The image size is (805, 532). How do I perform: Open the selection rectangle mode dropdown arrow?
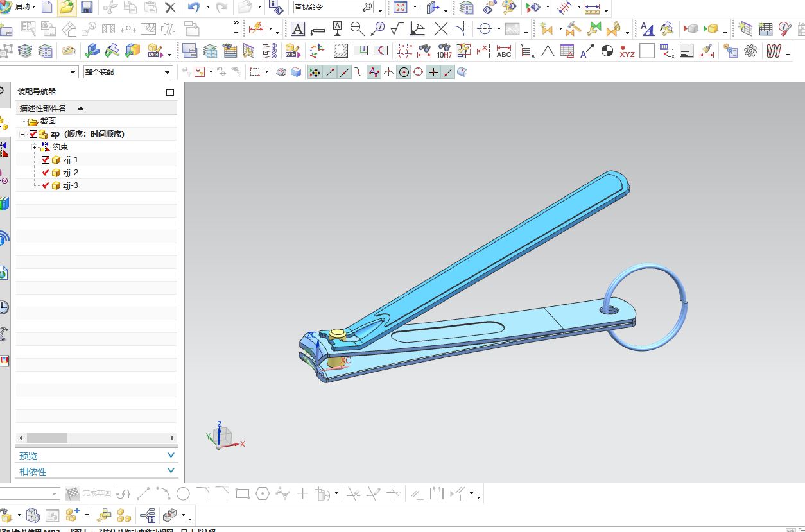267,73
